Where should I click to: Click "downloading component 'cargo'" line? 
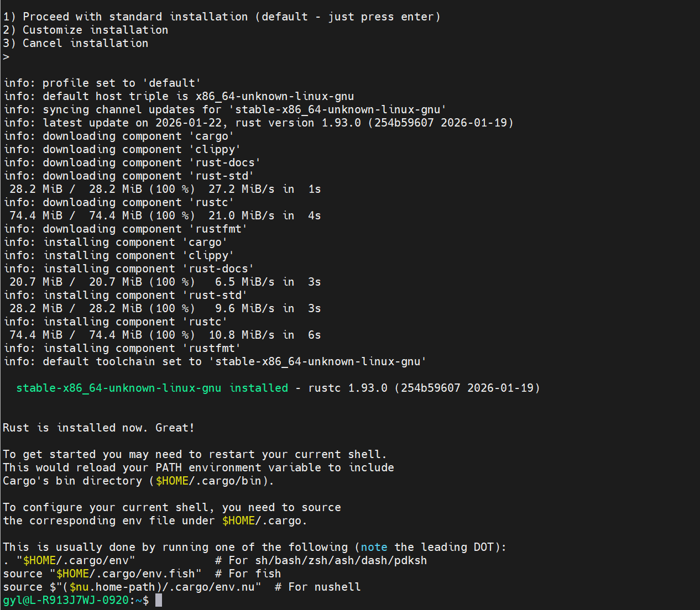click(119, 136)
